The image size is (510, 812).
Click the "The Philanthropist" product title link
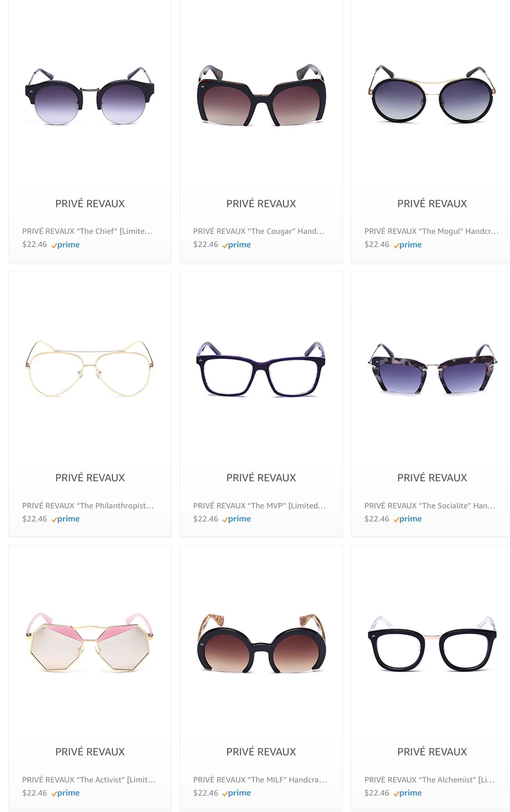[88, 505]
